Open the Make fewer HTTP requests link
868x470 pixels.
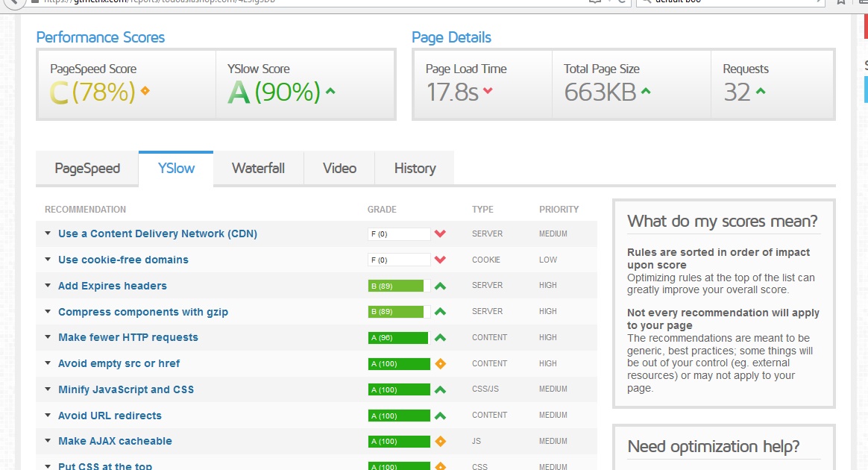click(x=128, y=338)
